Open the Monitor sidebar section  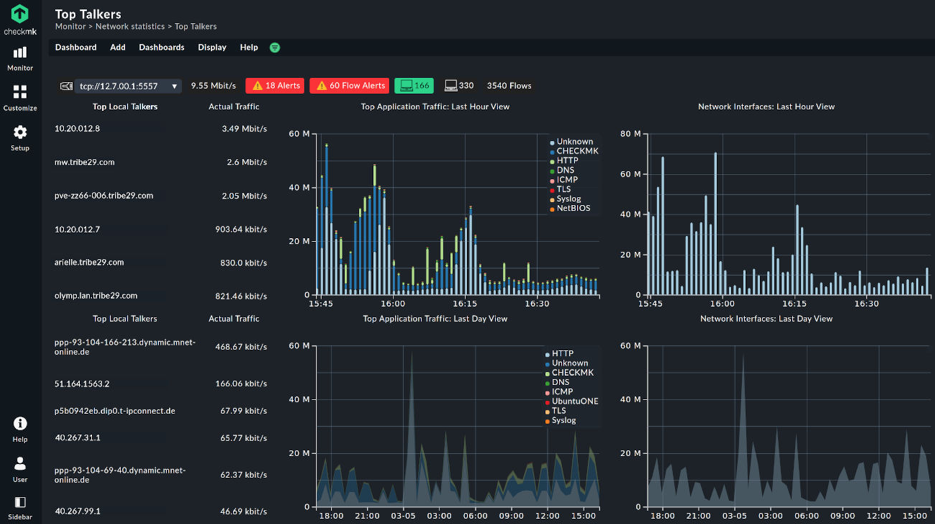coord(20,59)
